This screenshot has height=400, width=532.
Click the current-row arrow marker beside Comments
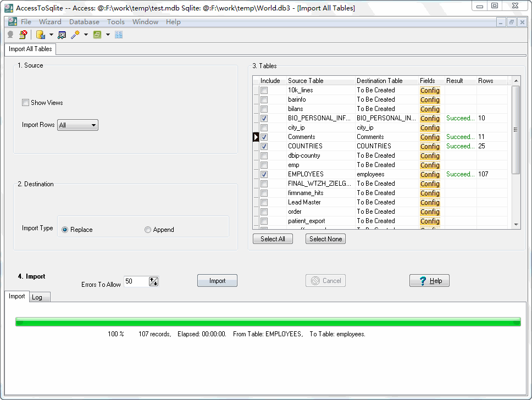pyautogui.click(x=256, y=137)
